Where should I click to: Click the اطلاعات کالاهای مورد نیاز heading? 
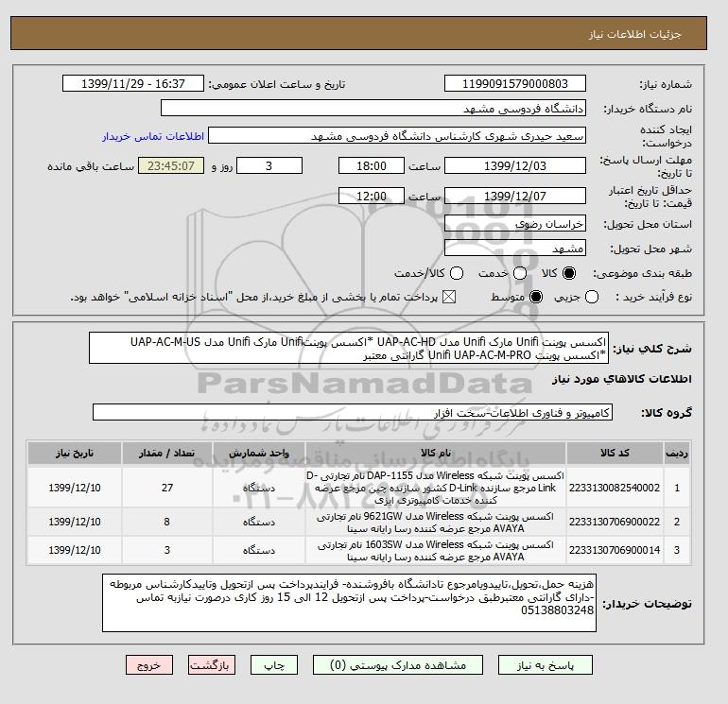click(x=622, y=379)
